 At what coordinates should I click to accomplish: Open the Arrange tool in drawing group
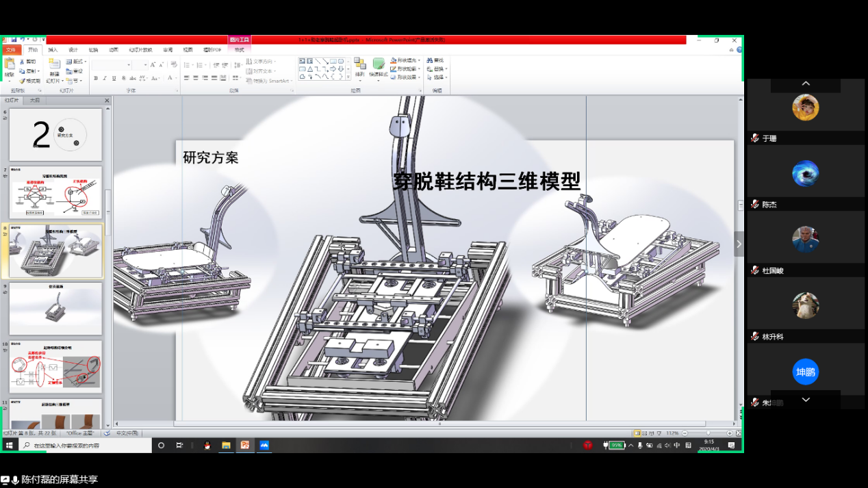tap(359, 67)
